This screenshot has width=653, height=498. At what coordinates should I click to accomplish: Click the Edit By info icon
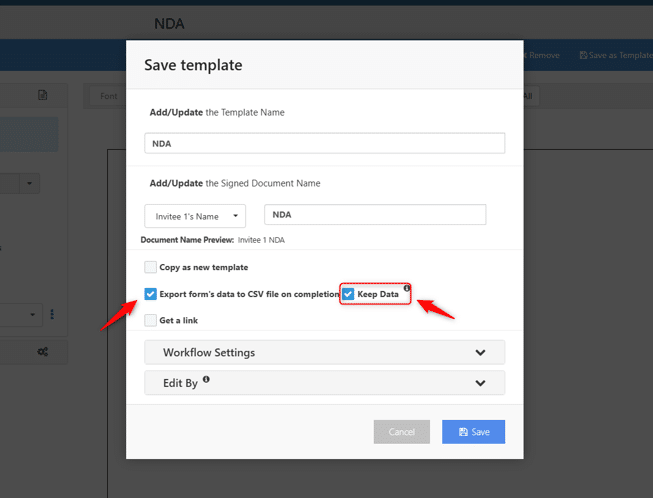[206, 380]
